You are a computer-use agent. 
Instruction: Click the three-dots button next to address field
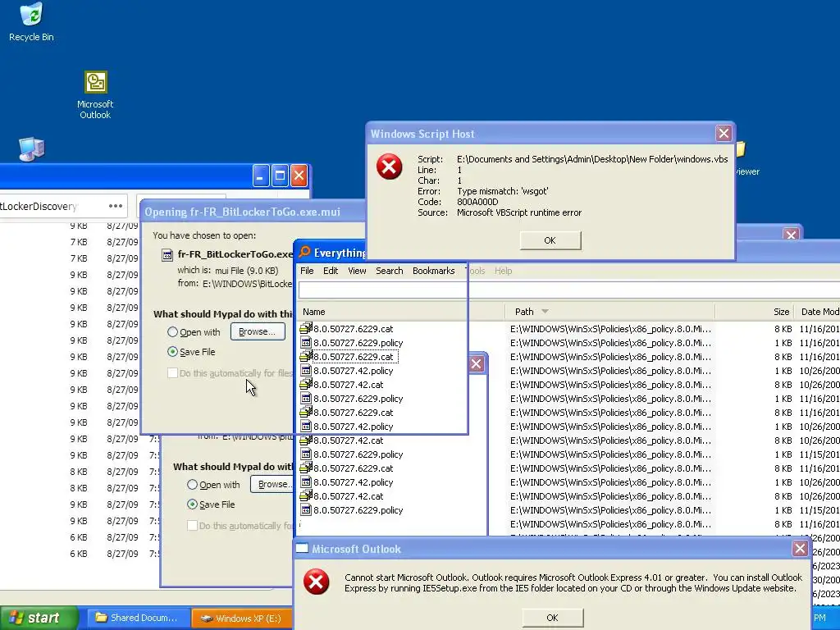(115, 206)
